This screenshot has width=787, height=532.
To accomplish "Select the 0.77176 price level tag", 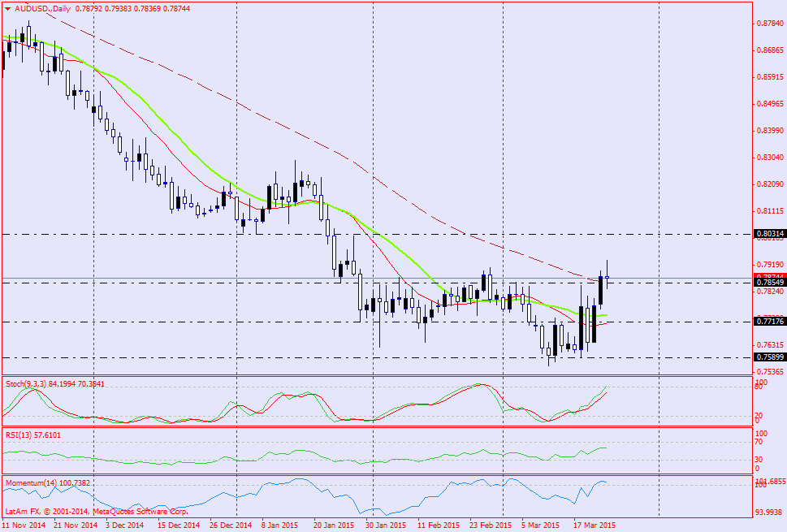I will [769, 322].
